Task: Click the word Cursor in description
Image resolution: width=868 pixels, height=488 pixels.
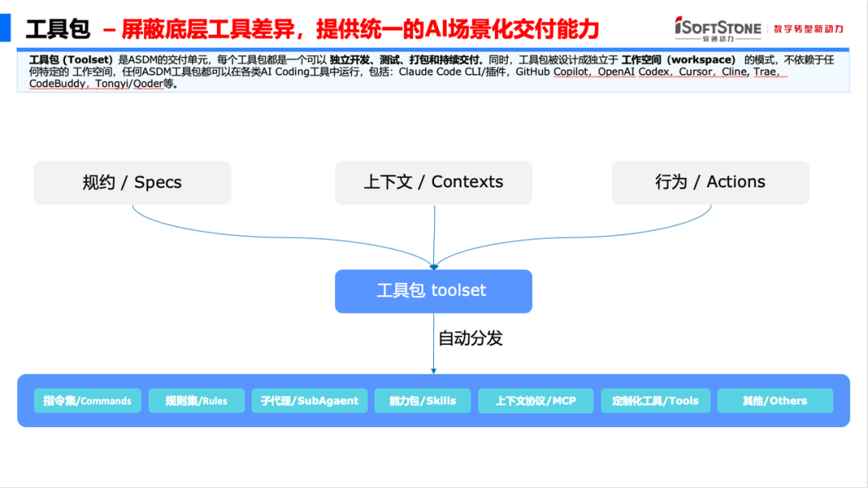Action: pyautogui.click(x=696, y=72)
